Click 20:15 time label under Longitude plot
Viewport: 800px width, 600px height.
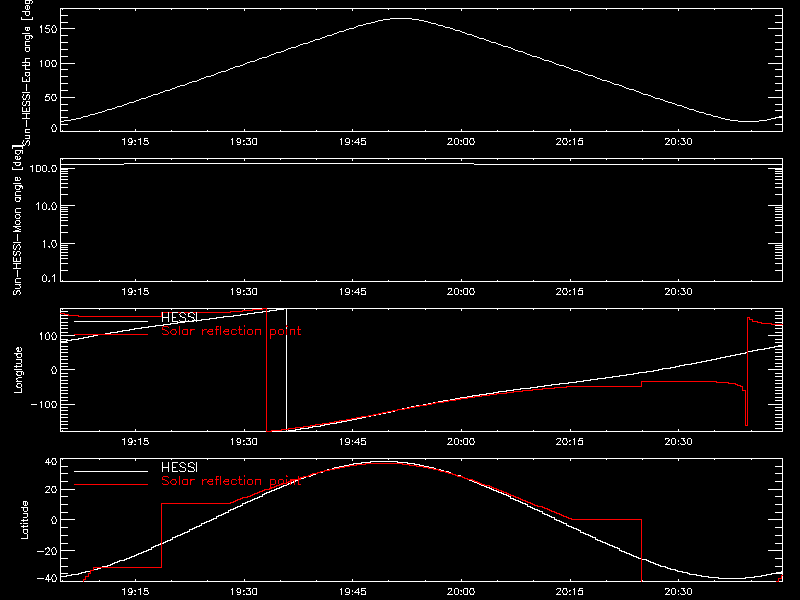click(x=569, y=442)
